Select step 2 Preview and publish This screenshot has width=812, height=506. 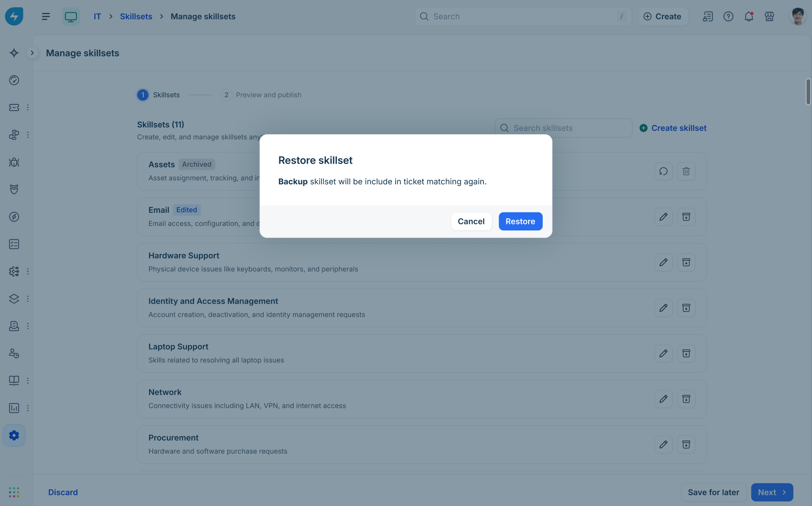(261, 95)
